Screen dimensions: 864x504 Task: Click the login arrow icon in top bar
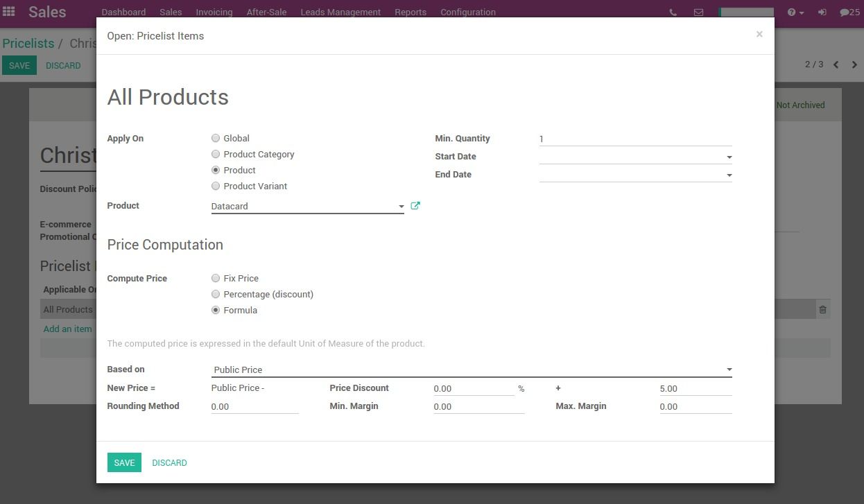pyautogui.click(x=822, y=12)
